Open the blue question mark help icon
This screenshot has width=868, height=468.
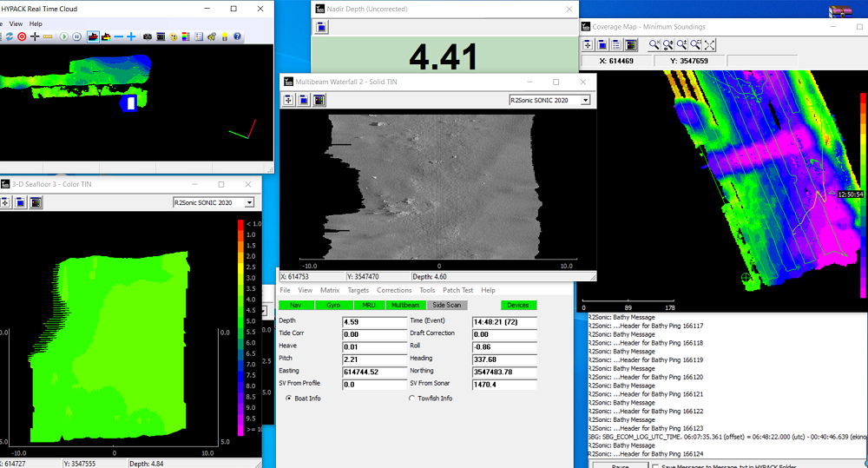click(237, 36)
